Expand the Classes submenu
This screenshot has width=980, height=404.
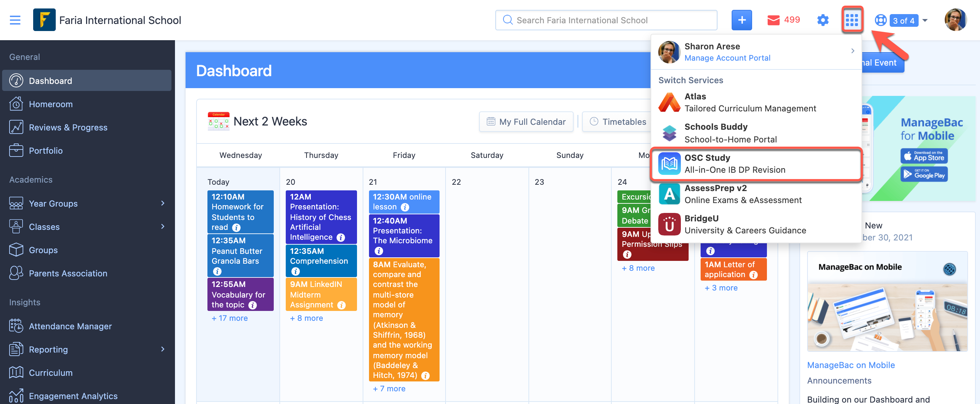tap(162, 226)
